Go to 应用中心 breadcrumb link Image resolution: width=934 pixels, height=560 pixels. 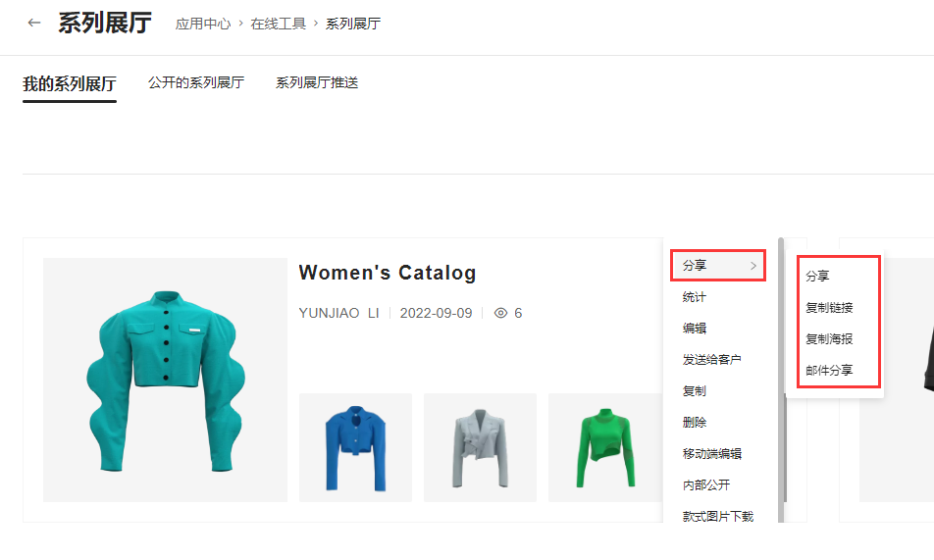pos(203,24)
